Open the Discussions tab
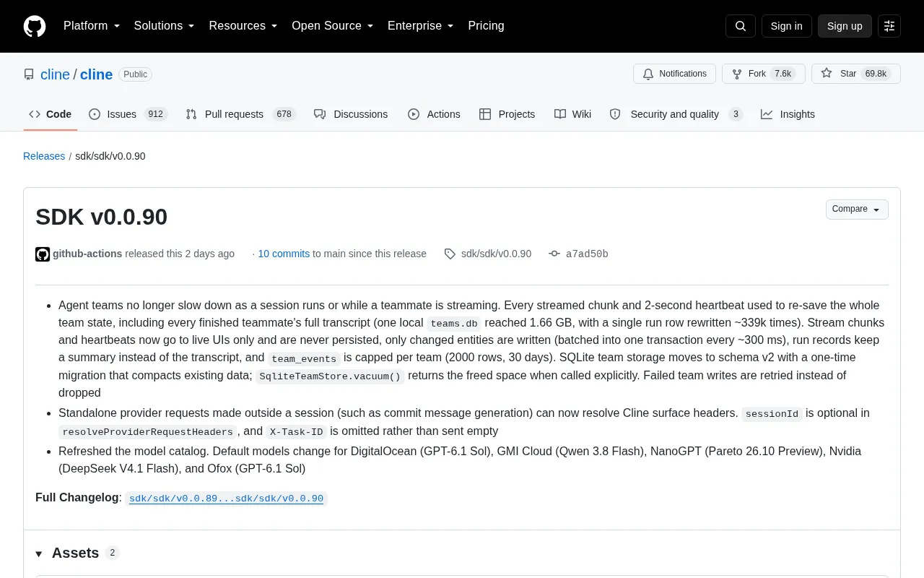This screenshot has width=924, height=578. [351, 114]
